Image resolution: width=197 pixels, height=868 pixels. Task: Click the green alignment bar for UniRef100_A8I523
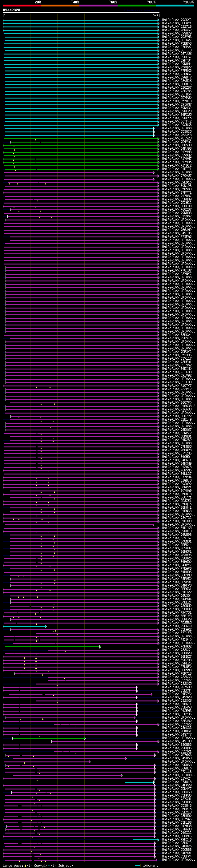[81, 139]
